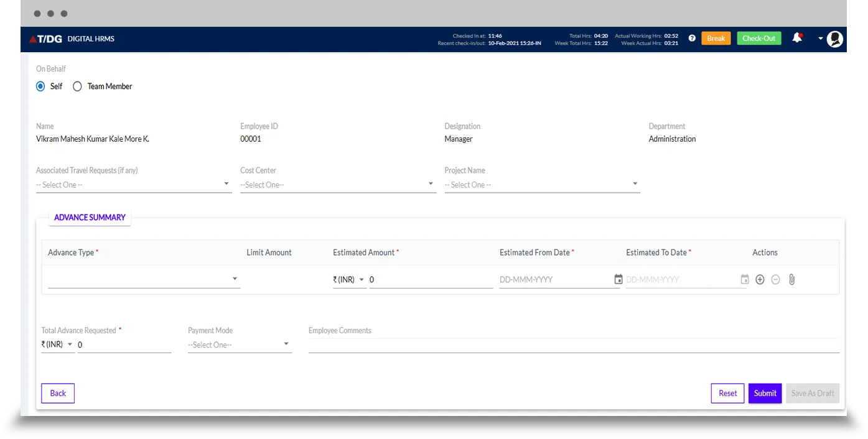
Task: Click the T/DG Digital HRMS logo
Action: [x=72, y=39]
